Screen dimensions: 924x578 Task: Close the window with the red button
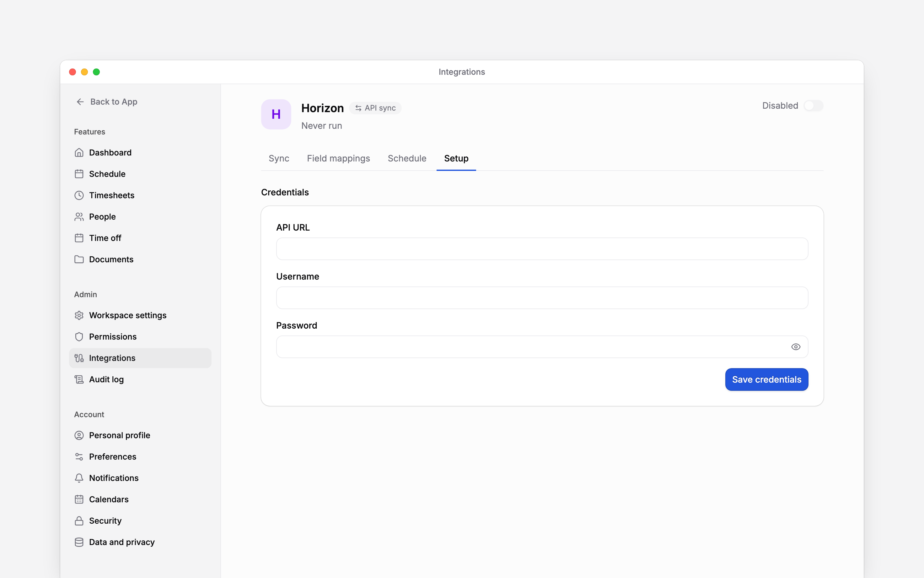[x=73, y=72]
